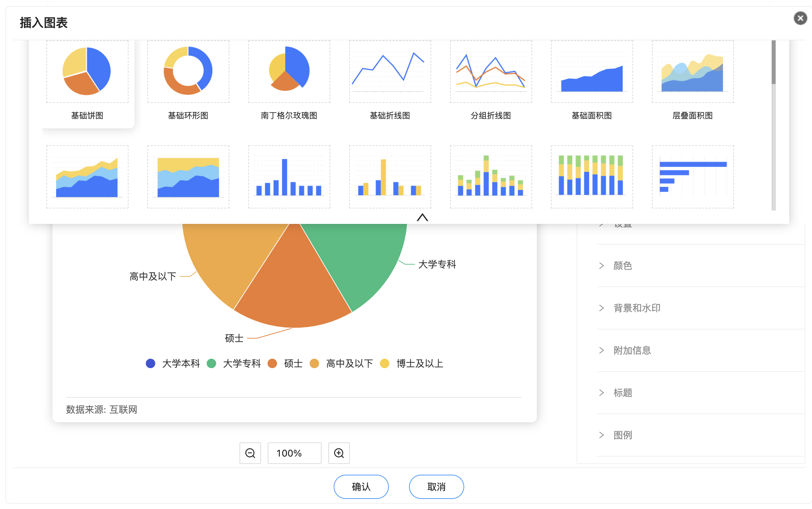Click the chart gallery vertical scrollbar thumb

point(774,62)
